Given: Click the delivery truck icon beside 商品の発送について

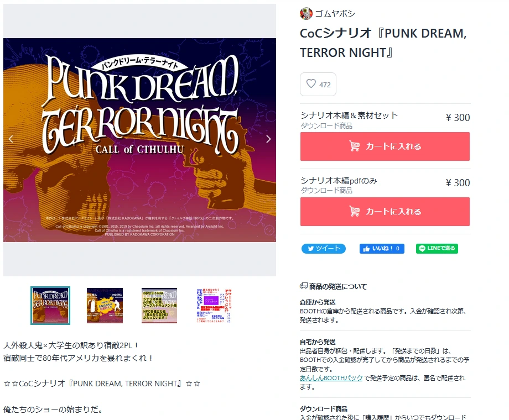Looking at the screenshot, I should [x=304, y=286].
